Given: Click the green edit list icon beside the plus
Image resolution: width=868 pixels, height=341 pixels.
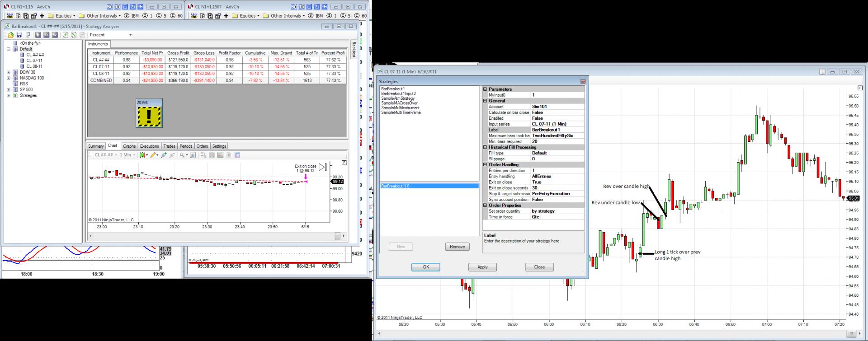Looking at the screenshot, I should tap(74, 35).
